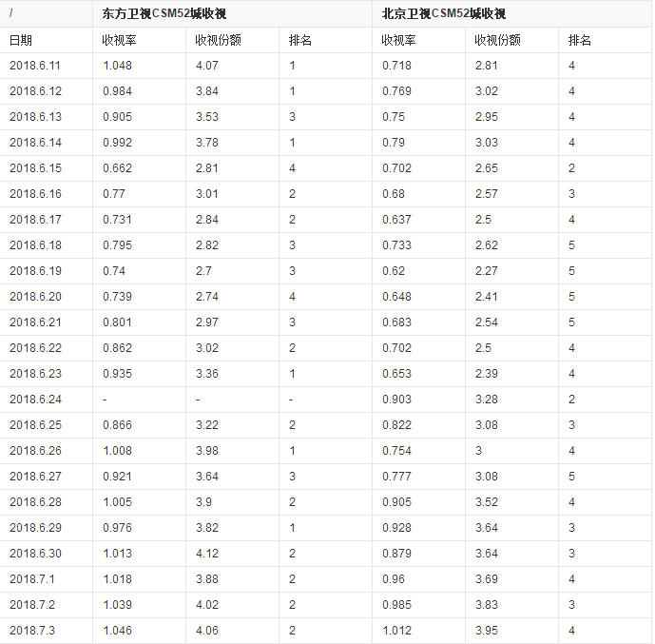Select rating value 0.866

[117, 425]
